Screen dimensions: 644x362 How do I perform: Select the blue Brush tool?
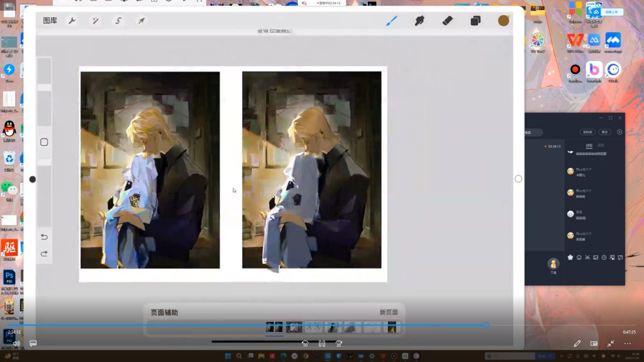391,21
